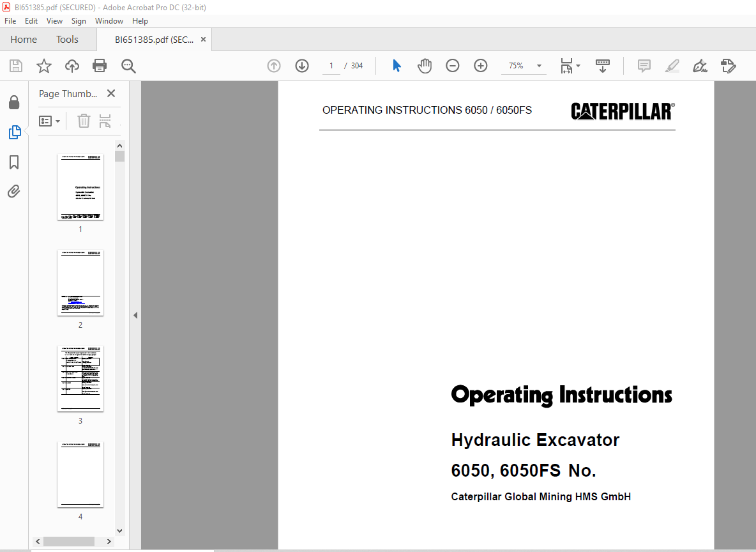
Task: Click 'OPERATING INSTRUCTIONS 6050 / 6050FS' header text
Action: click(x=427, y=110)
